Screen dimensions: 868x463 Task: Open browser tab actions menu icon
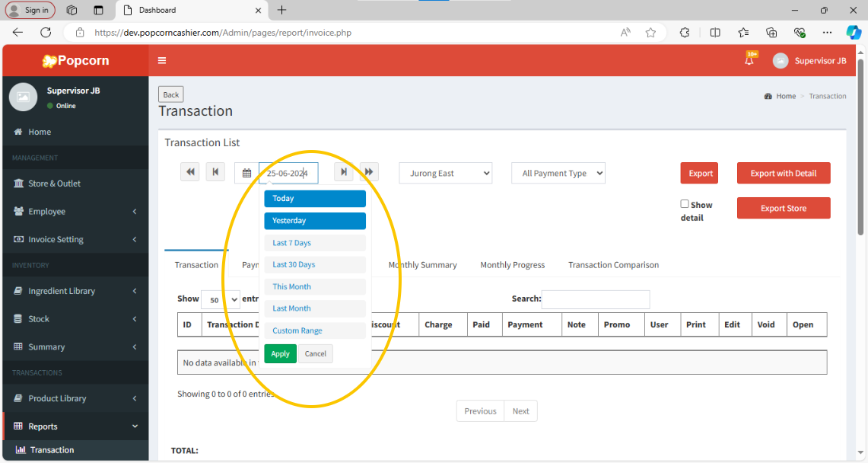coord(99,10)
